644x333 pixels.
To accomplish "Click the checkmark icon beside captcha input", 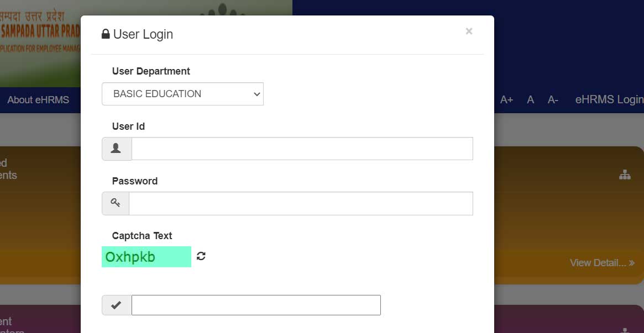I will coord(117,305).
